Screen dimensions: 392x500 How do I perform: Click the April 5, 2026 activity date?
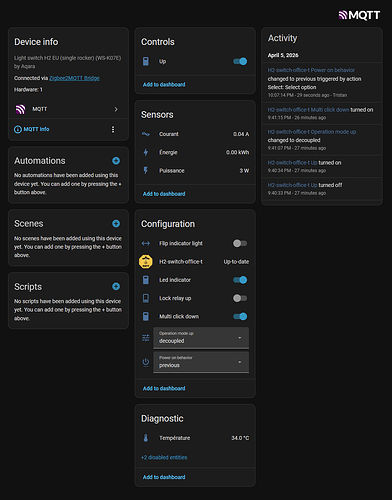pyautogui.click(x=283, y=55)
